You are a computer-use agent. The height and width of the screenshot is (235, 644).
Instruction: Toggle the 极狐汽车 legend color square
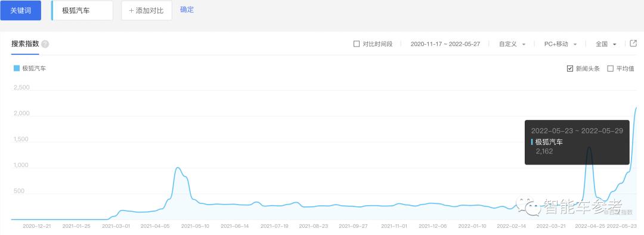coord(17,68)
